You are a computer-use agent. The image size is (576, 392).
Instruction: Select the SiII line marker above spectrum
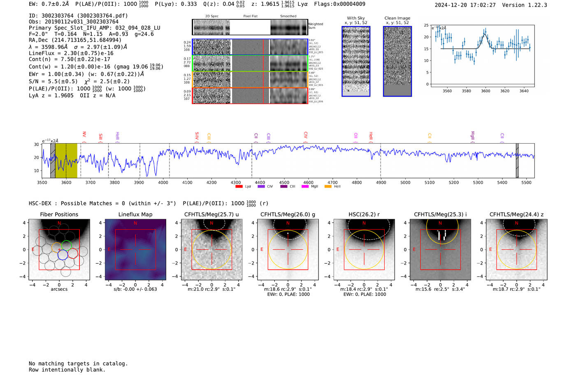pyautogui.click(x=100, y=137)
